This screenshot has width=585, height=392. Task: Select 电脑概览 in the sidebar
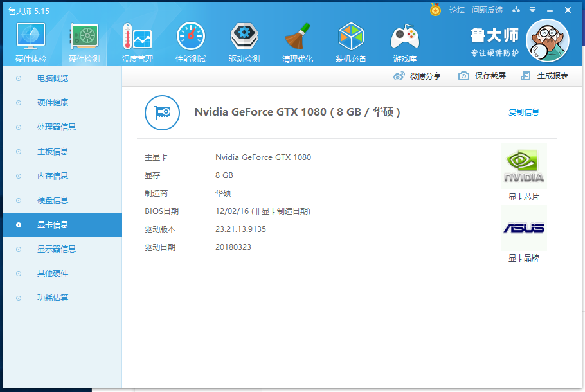(x=63, y=78)
